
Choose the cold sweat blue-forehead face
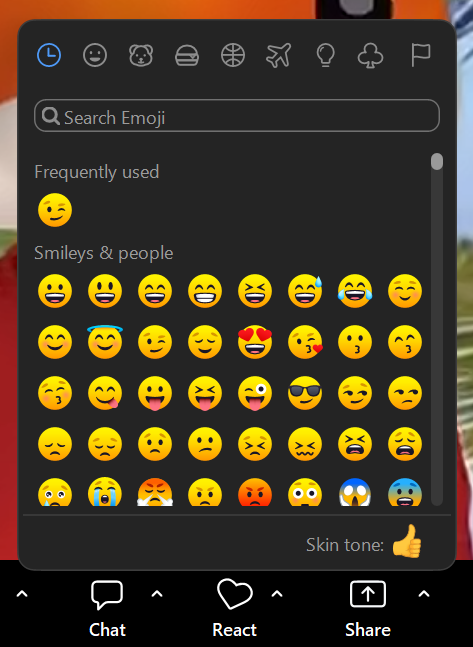405,492
